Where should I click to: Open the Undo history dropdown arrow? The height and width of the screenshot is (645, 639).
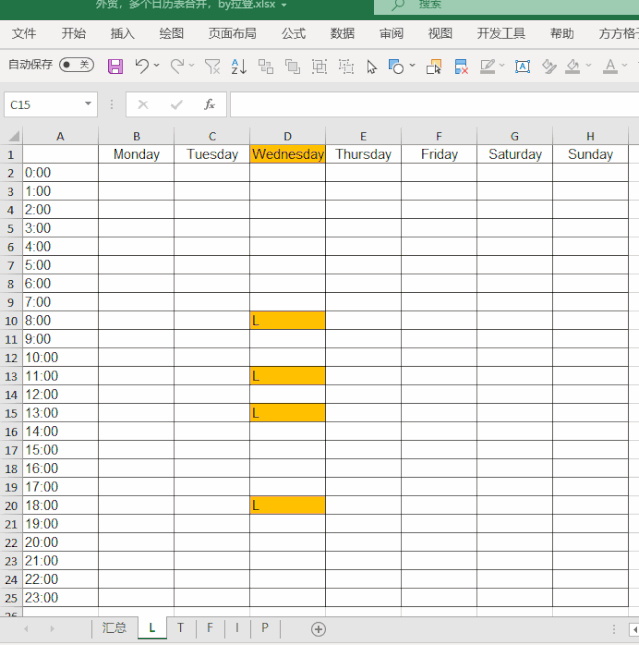click(x=157, y=65)
